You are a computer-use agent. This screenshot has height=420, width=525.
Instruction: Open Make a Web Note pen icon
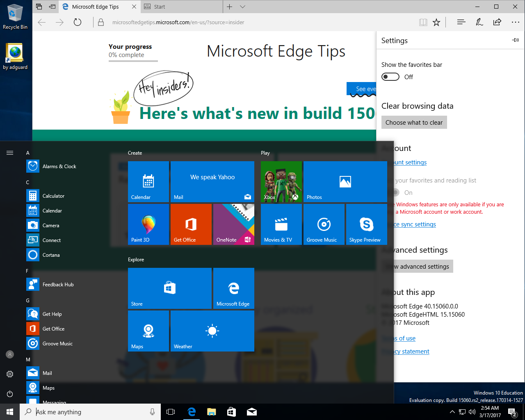(x=479, y=22)
